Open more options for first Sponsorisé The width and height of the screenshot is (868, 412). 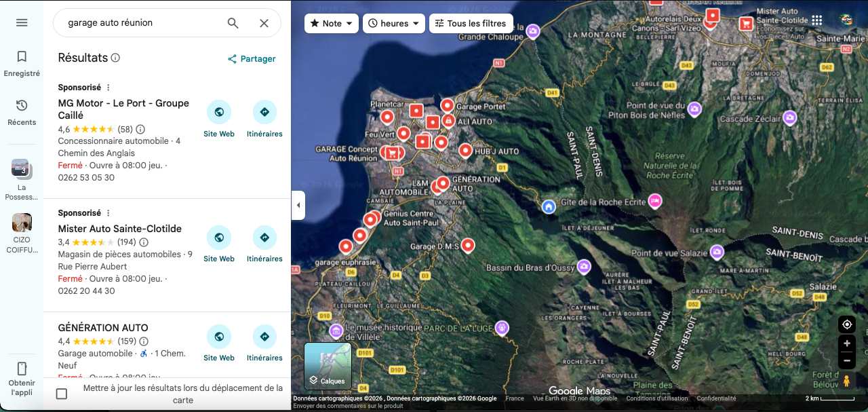pos(108,88)
